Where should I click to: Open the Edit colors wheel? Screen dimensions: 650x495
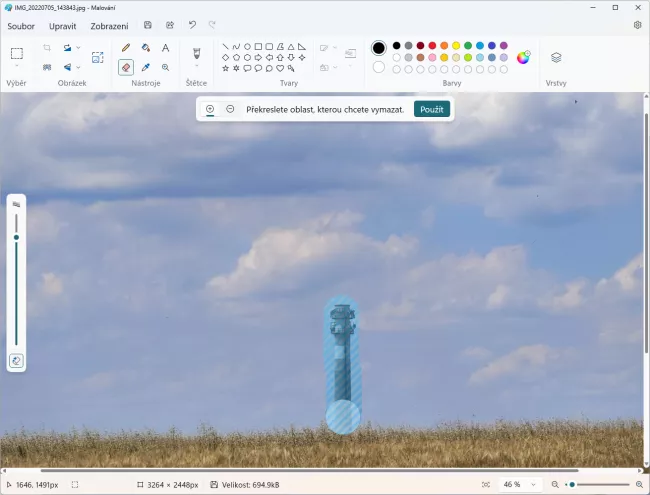tap(523, 57)
